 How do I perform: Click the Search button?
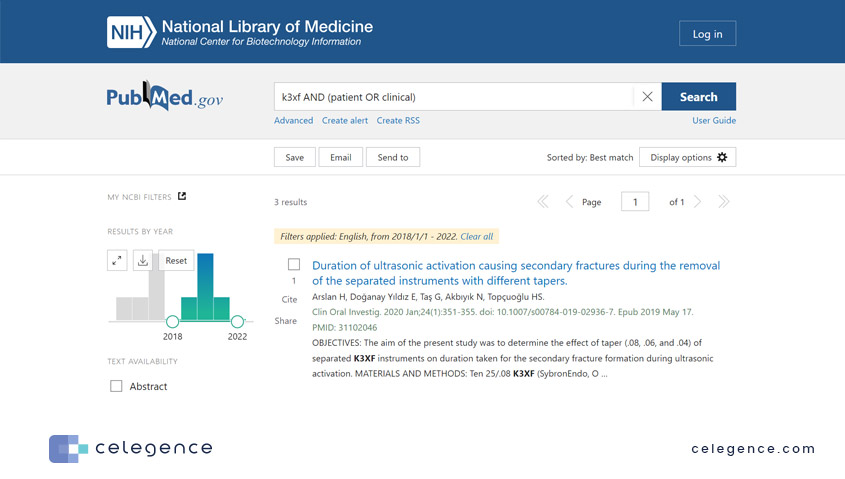[698, 96]
